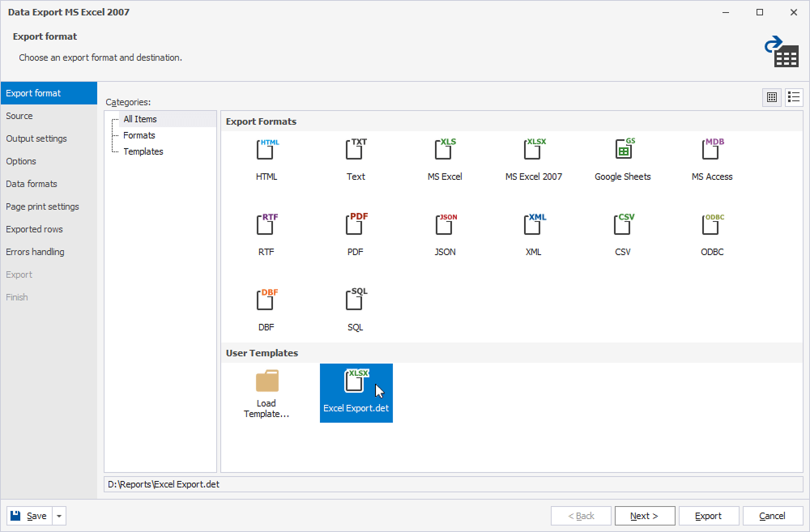The width and height of the screenshot is (810, 532).
Task: Go to Data formats step
Action: [x=49, y=184]
